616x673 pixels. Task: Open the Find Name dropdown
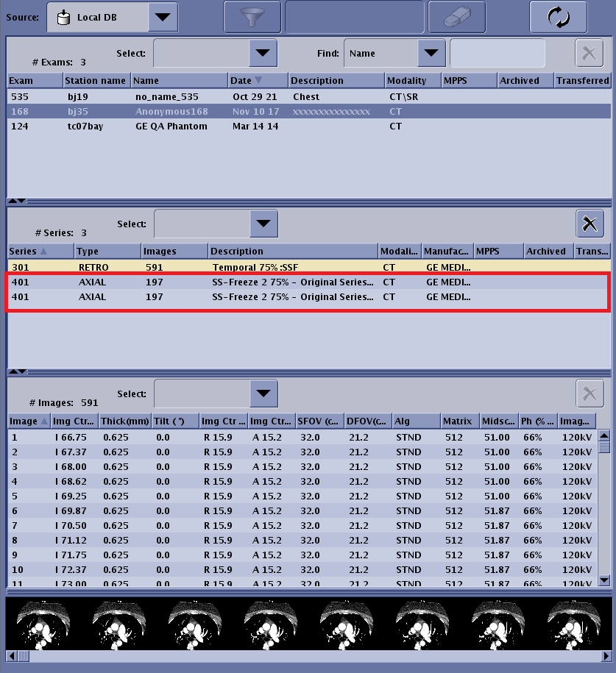(431, 53)
